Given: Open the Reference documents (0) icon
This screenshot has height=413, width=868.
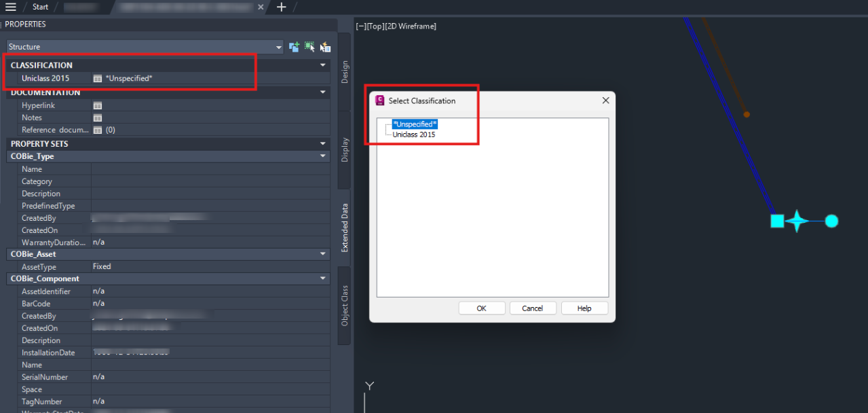Looking at the screenshot, I should point(98,130).
